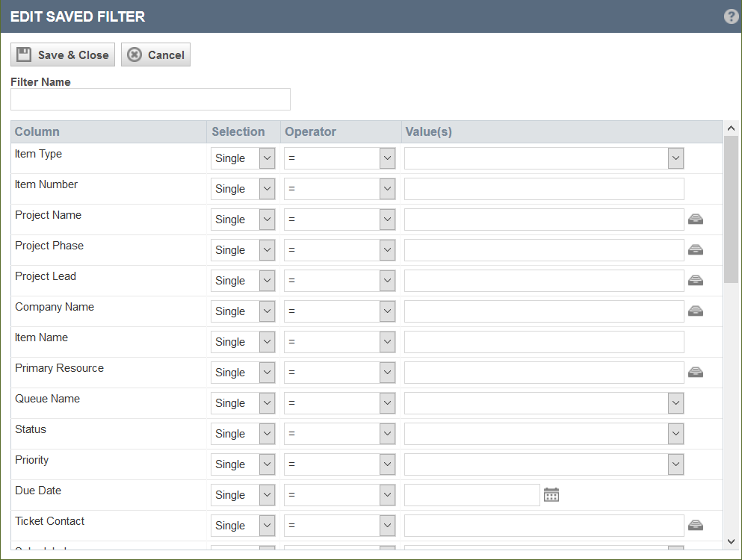Open the Queue Name value dropdown

coord(675,402)
